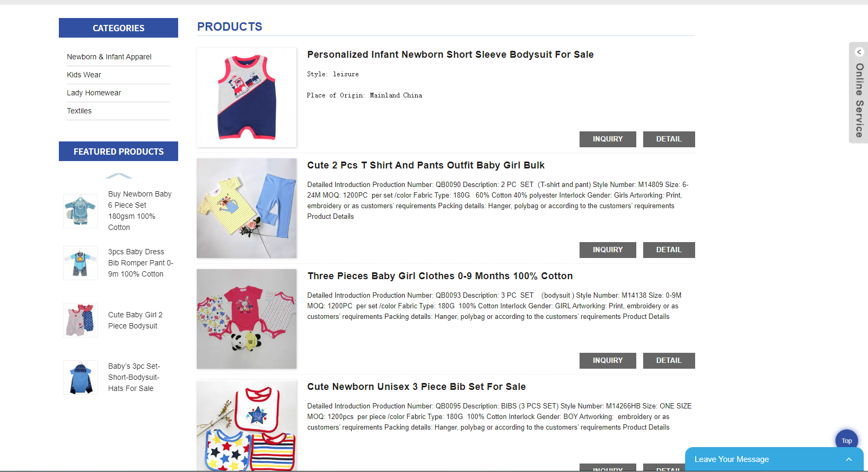Click the Buy Newborn Baby 6 Piece Set thumbnail
The height and width of the screenshot is (472, 868).
pyautogui.click(x=80, y=211)
